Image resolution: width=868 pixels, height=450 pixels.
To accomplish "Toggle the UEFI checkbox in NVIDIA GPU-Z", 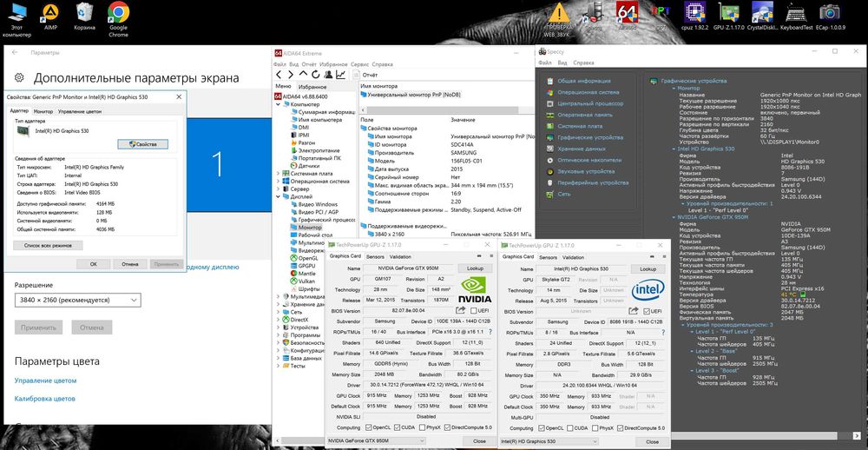I will coord(473,311).
